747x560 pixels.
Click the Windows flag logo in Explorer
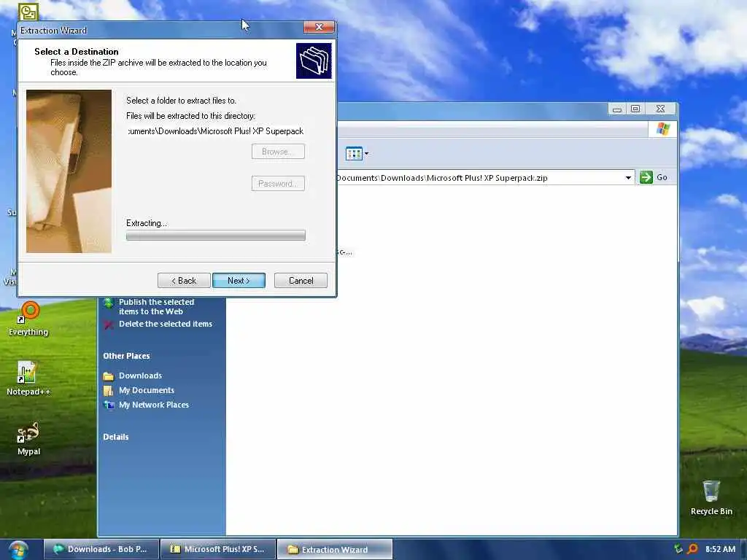click(662, 129)
